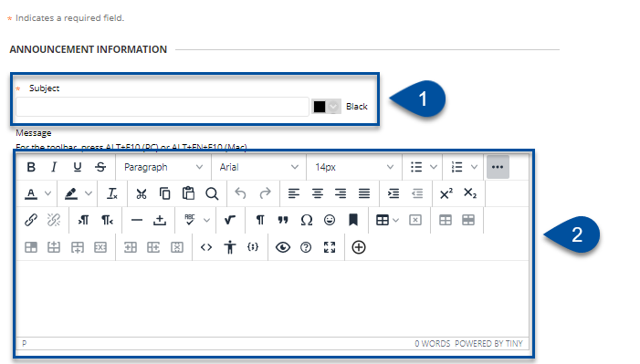This screenshot has height=364, width=640.
Task: Insert a link with the chain icon
Action: (31, 221)
